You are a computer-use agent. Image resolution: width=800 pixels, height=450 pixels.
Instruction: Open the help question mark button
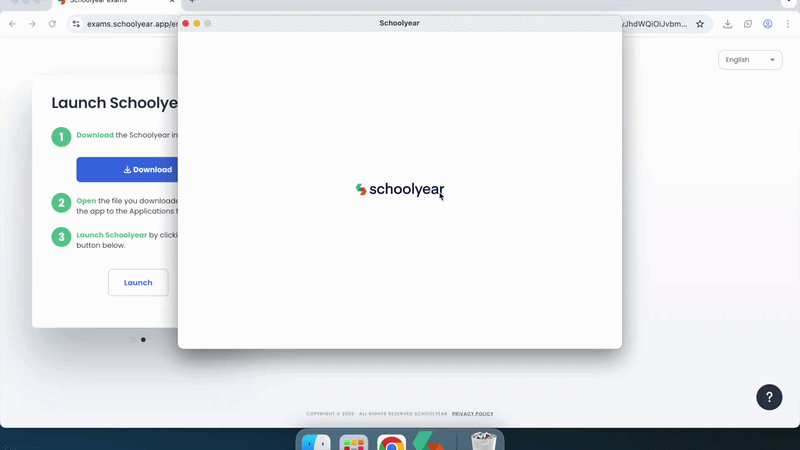(769, 397)
